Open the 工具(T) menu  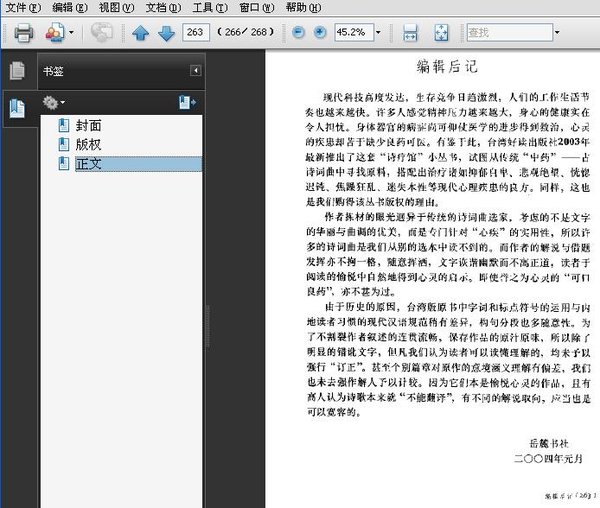[x=210, y=7]
